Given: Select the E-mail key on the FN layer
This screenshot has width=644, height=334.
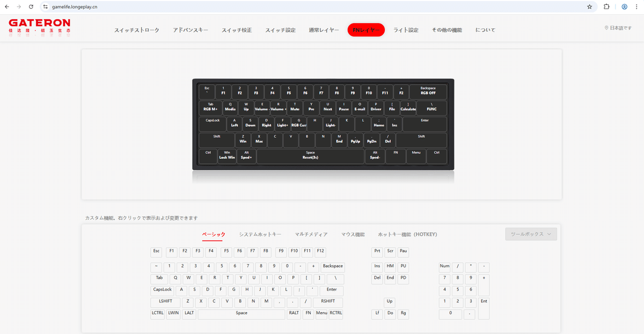Looking at the screenshot, I should (x=360, y=108).
